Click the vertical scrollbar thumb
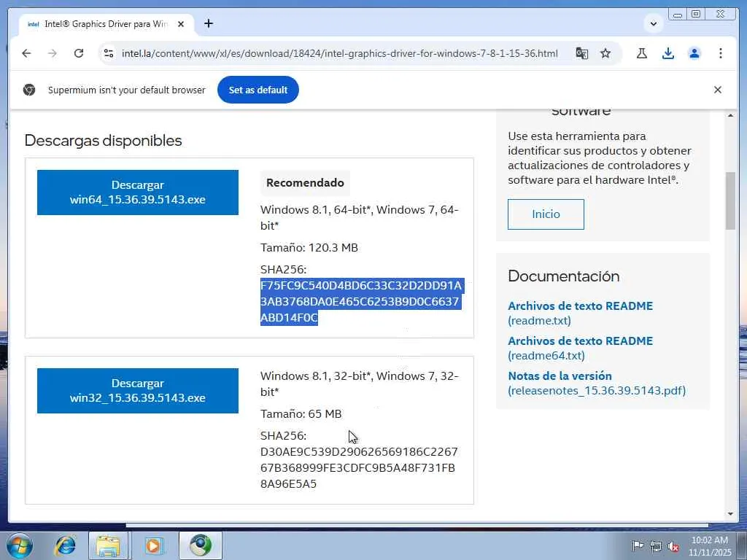Image resolution: width=747 pixels, height=560 pixels. pyautogui.click(x=730, y=201)
